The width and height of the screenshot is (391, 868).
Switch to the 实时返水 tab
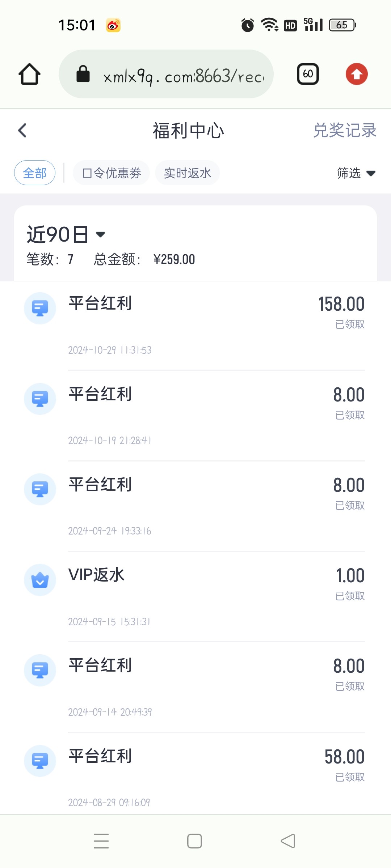(x=187, y=173)
